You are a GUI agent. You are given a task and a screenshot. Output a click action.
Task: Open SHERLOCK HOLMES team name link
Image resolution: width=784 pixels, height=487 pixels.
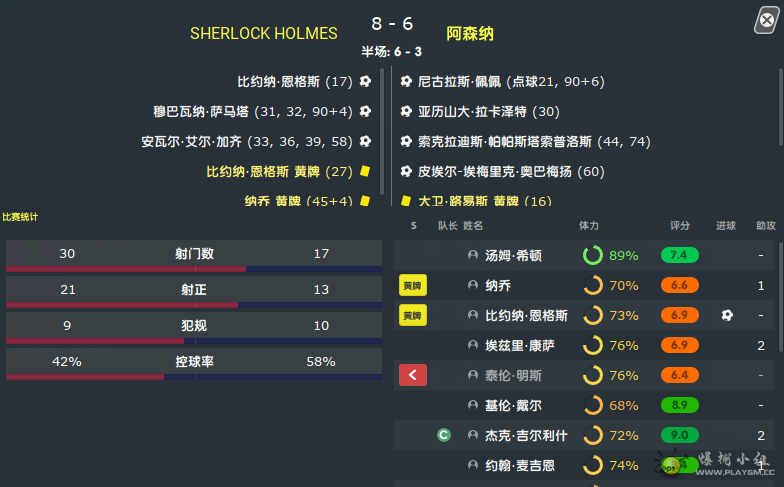[264, 34]
